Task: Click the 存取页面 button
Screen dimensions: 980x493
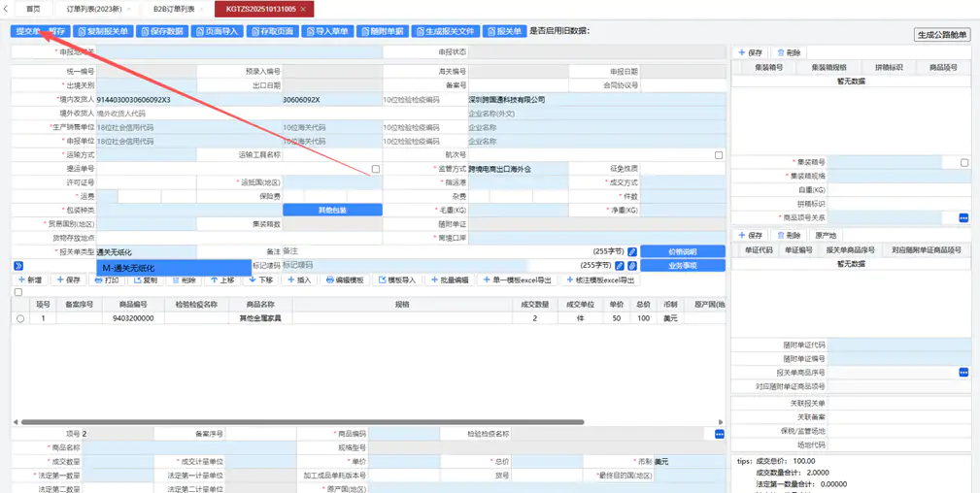Action: (273, 31)
